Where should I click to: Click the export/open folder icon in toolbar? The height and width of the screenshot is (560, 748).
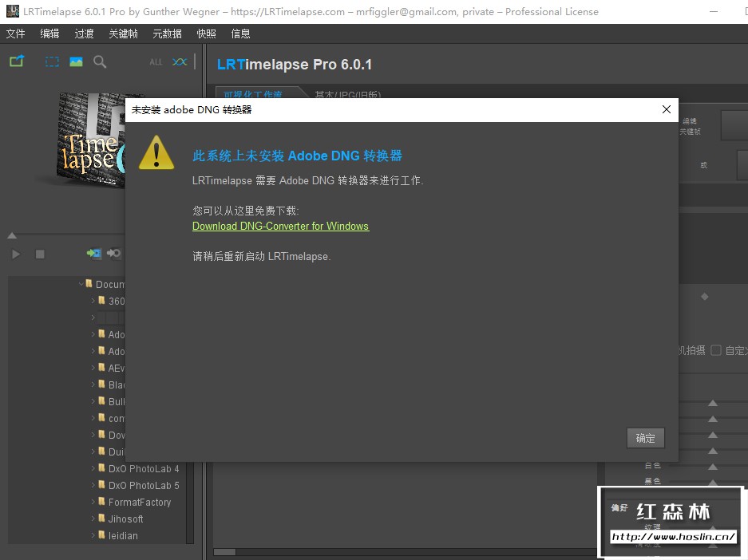click(17, 61)
